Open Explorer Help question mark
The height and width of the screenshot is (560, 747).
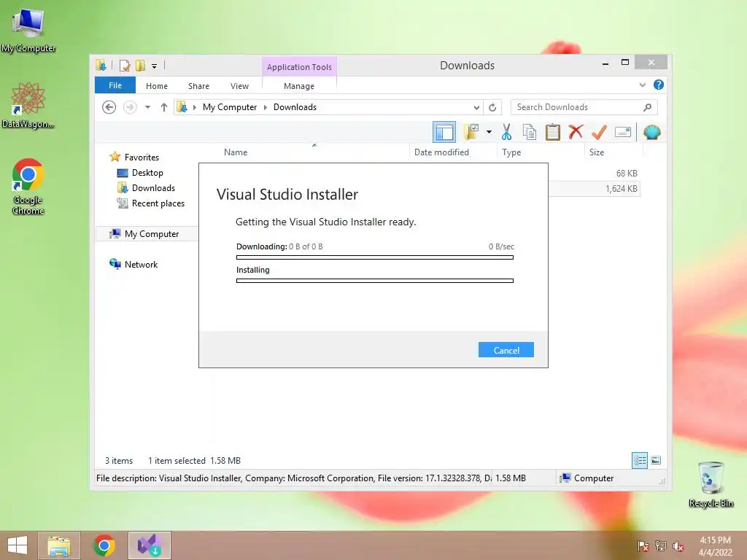(659, 85)
